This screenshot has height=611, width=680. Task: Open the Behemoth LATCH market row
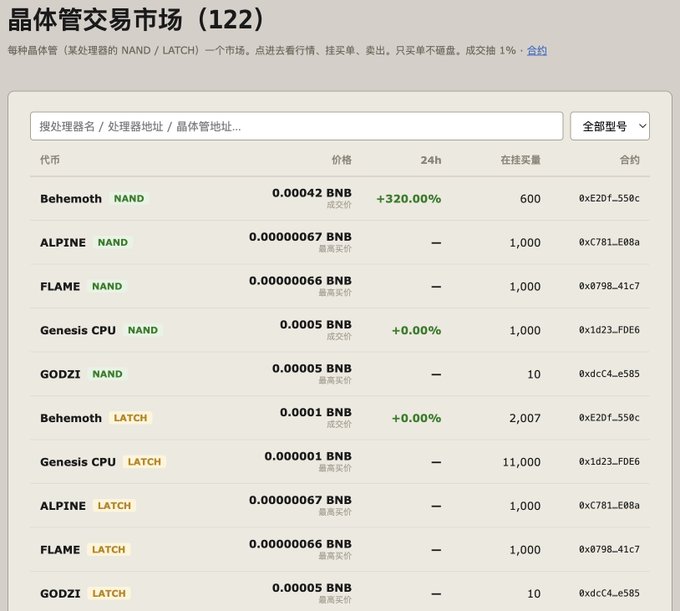340,418
